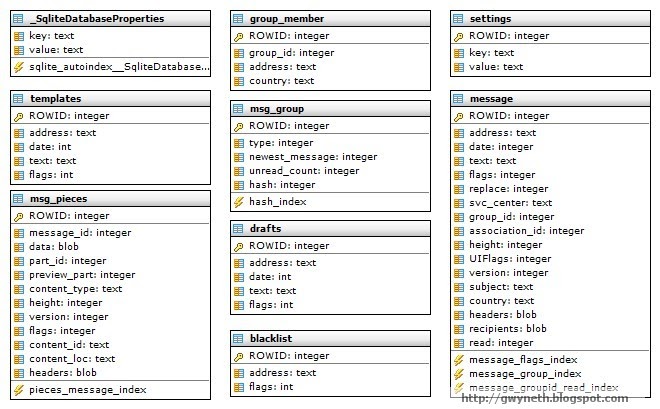Viewport: 660px width, 409px height.
Task: Choose the 'content_type: text' column row
Action: pos(110,289)
